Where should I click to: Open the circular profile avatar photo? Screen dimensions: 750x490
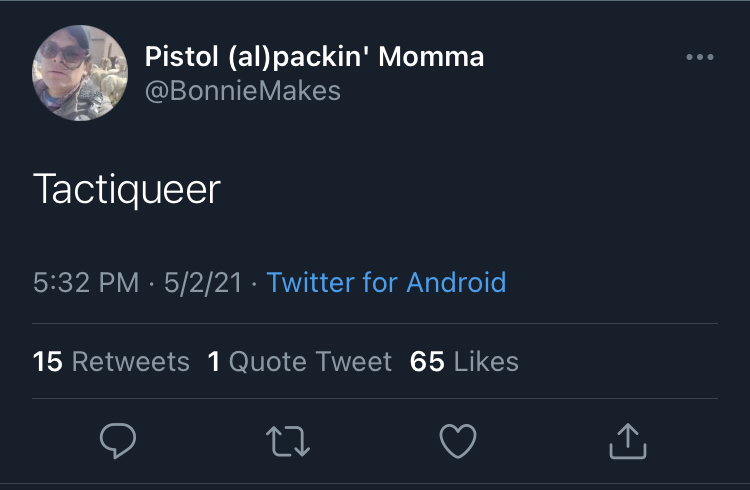(80, 73)
